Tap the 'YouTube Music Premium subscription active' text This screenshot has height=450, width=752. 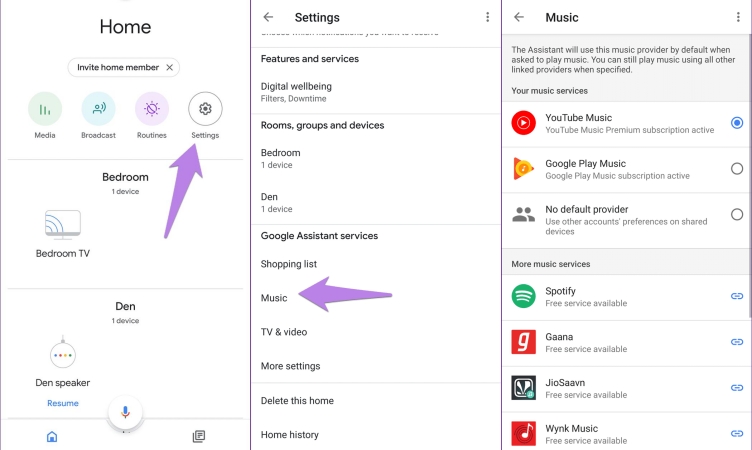click(629, 130)
